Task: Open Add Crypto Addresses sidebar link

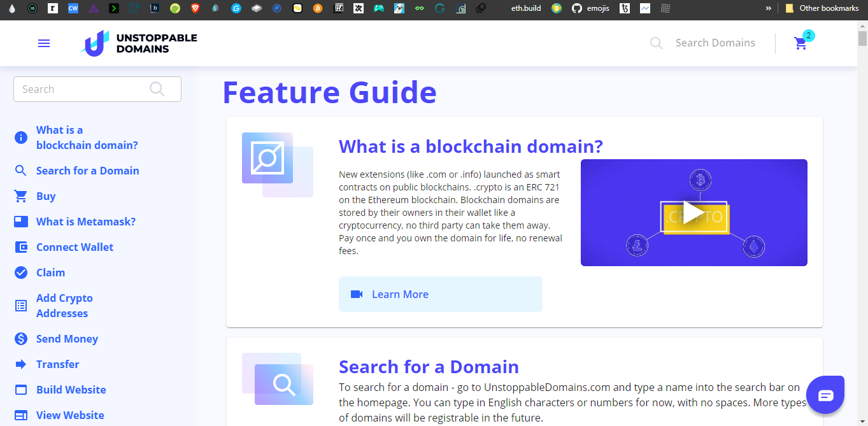Action: pos(64,306)
